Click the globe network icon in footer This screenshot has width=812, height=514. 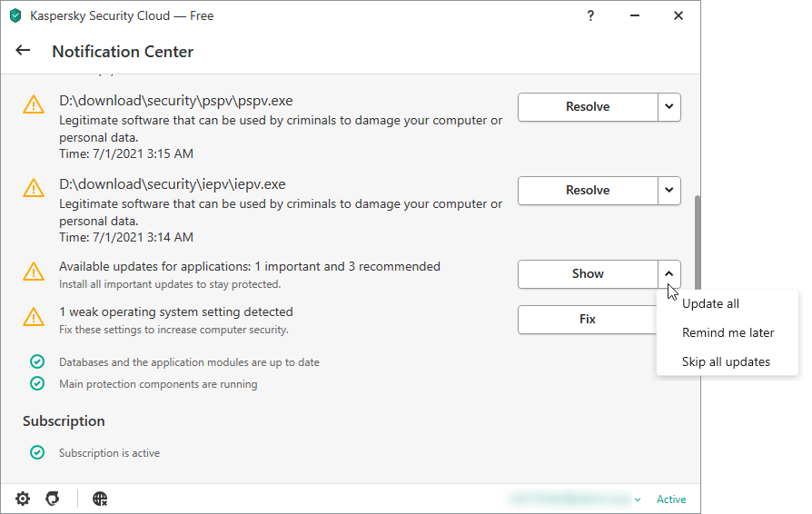[100, 499]
